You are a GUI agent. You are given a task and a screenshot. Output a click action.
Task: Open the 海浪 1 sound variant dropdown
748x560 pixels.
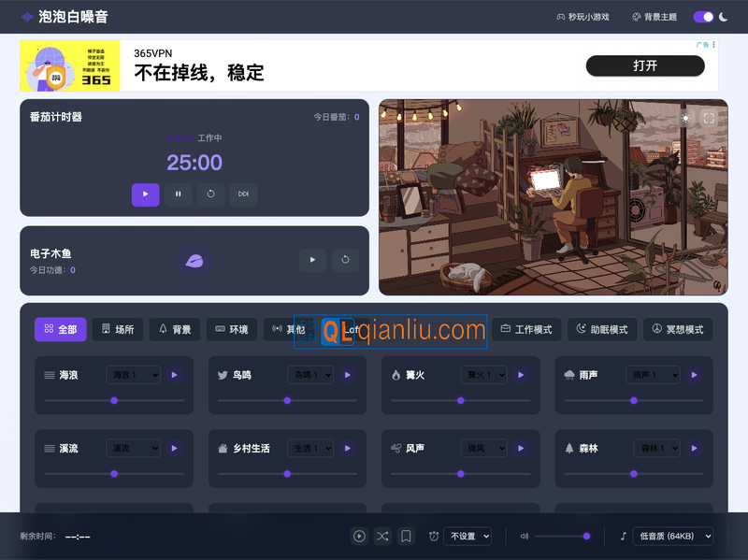point(133,374)
